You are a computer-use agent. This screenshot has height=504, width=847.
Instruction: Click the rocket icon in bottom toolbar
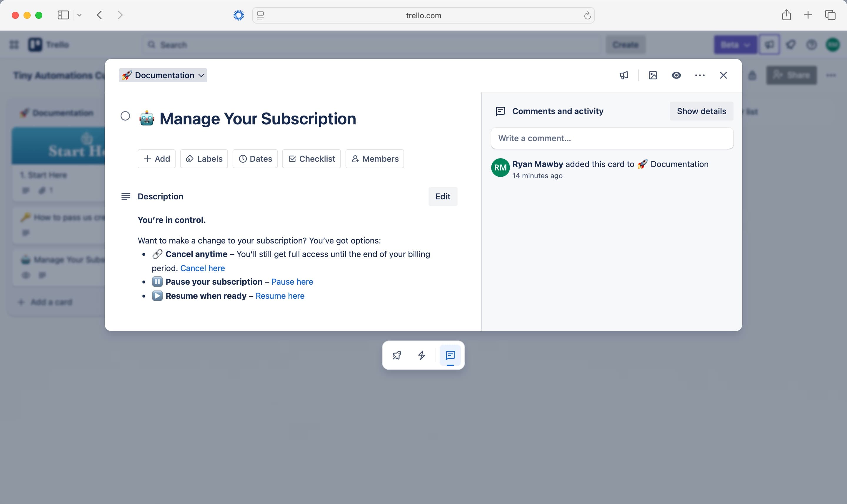click(397, 355)
